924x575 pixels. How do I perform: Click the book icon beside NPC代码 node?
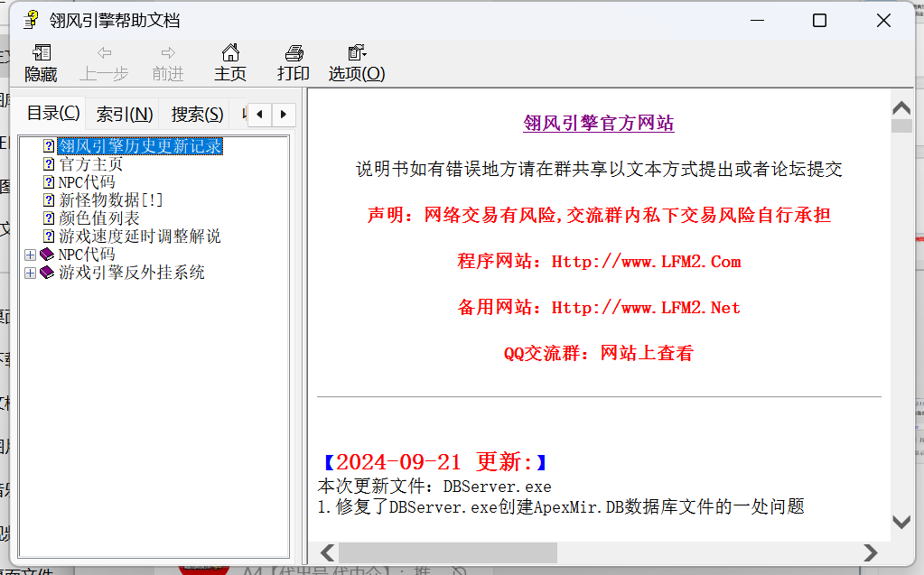coord(48,253)
